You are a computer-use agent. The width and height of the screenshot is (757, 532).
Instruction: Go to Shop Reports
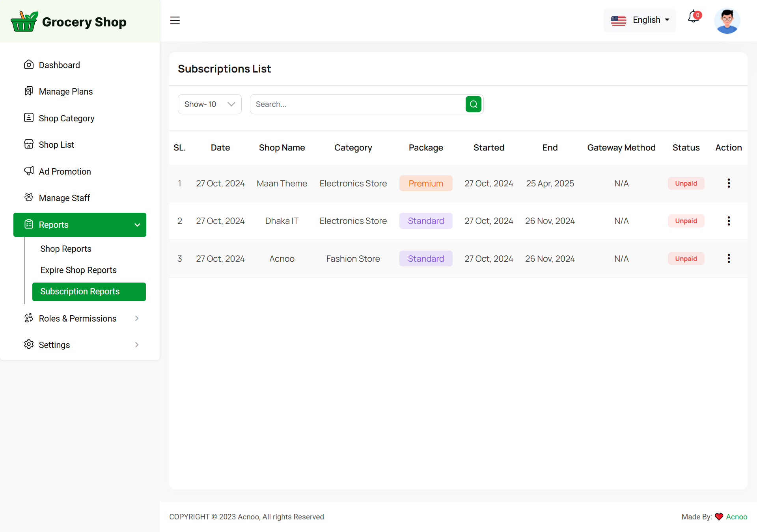point(66,249)
